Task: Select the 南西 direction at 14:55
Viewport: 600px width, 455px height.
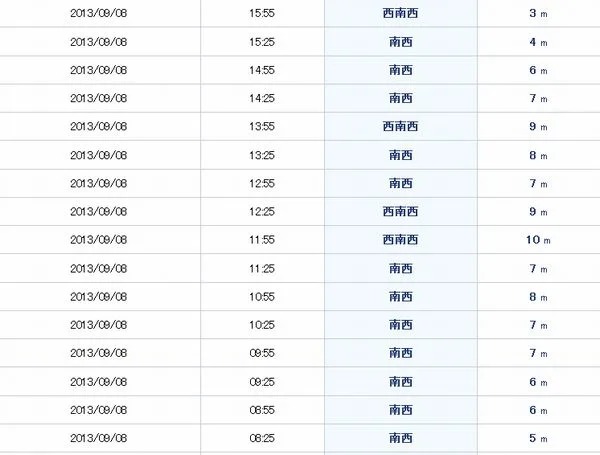Action: tap(401, 70)
